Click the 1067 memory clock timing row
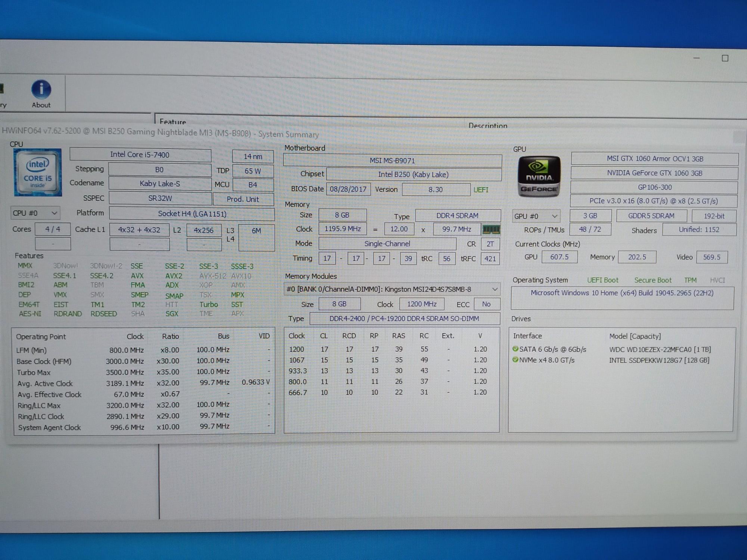The height and width of the screenshot is (560, 747). pyautogui.click(x=388, y=360)
